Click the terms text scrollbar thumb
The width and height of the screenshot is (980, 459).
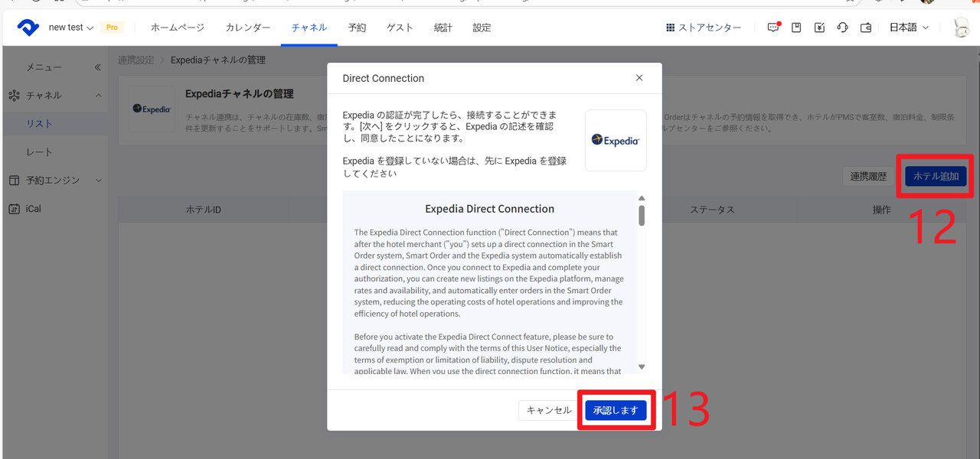[642, 214]
